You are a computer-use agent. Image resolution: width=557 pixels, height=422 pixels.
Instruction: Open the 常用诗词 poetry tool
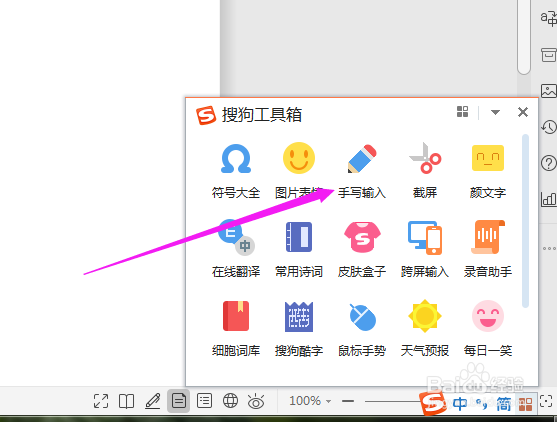coord(299,249)
